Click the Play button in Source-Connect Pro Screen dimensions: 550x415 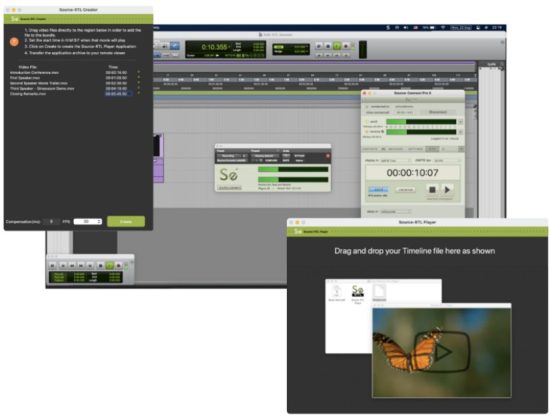pyautogui.click(x=447, y=189)
